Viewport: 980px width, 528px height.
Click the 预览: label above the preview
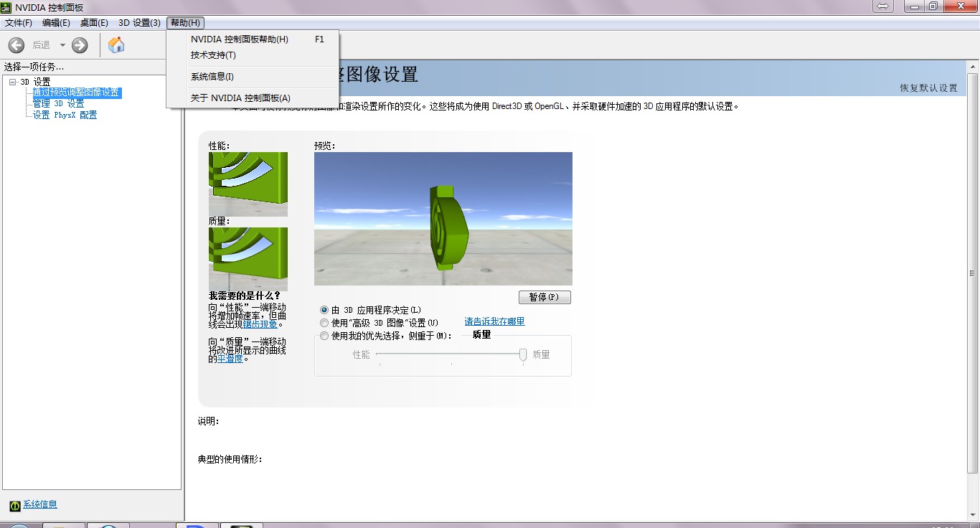325,146
